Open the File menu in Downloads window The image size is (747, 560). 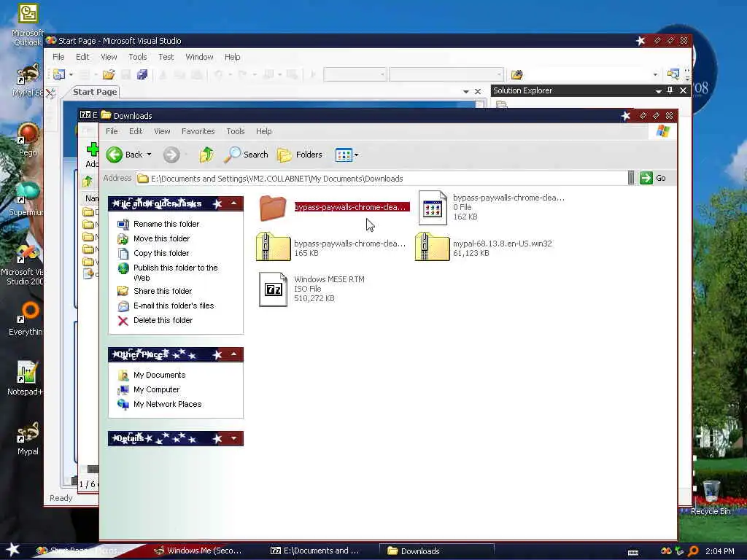tap(112, 131)
